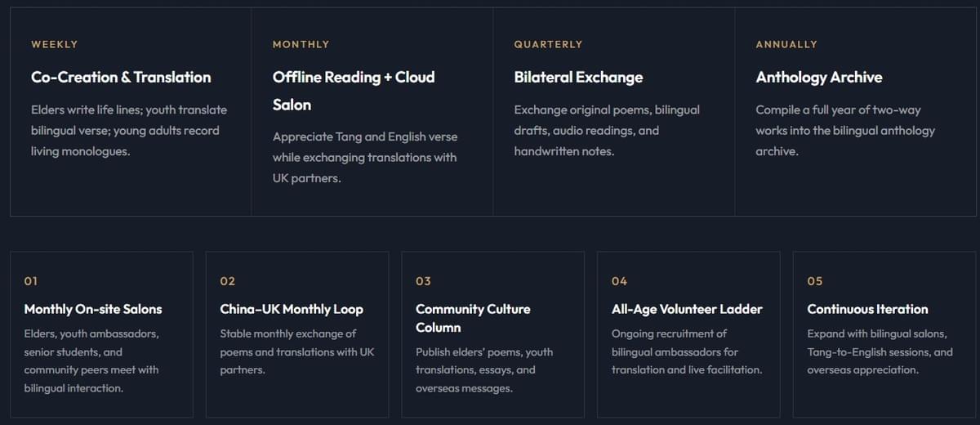Click the Co-Creation & Translation heading

(121, 77)
